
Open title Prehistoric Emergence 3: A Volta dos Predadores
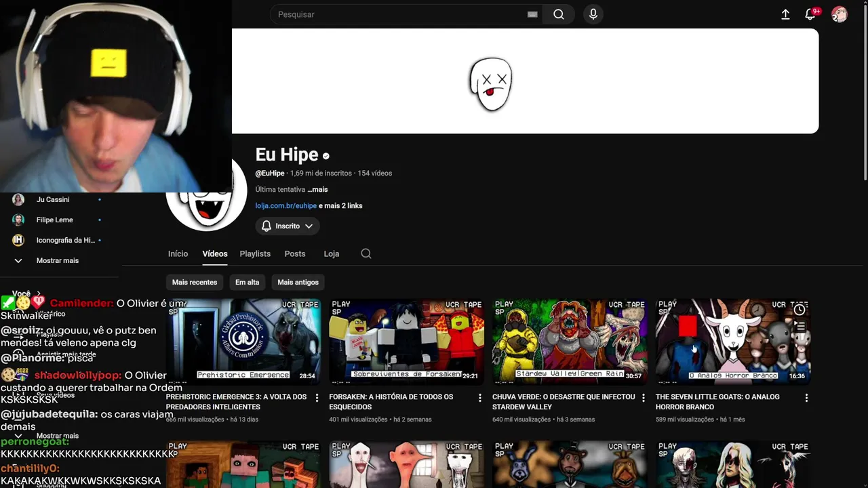pos(237,402)
